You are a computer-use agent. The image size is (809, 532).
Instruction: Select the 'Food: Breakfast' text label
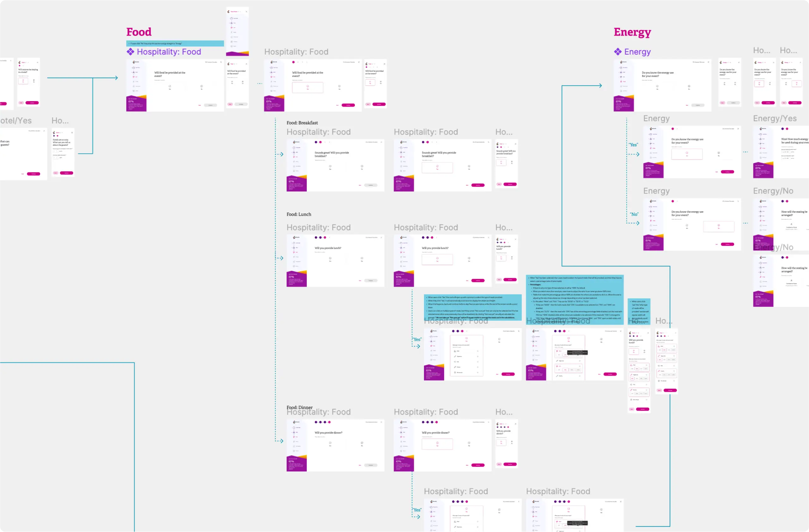[302, 123]
